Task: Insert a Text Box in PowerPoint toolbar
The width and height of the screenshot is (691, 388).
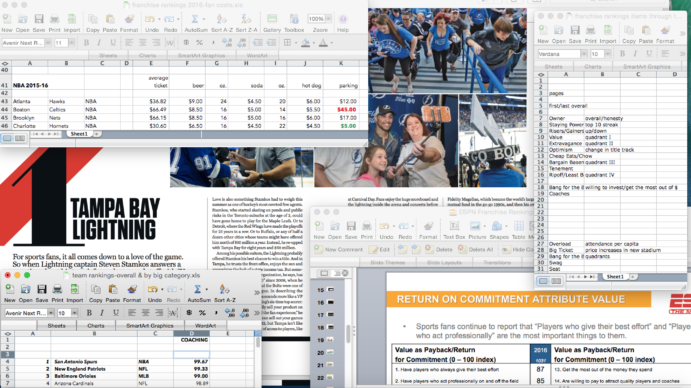Action: [x=454, y=230]
